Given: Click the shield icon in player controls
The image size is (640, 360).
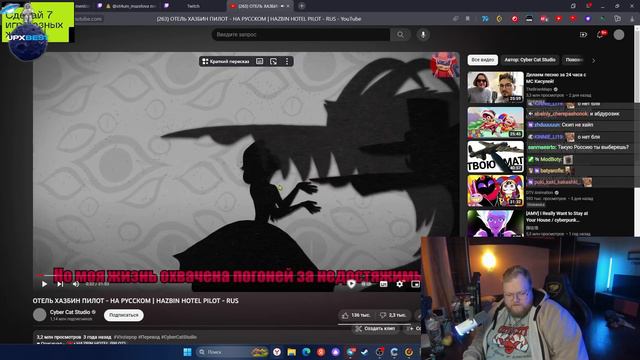Looking at the screenshot, I should click(351, 284).
